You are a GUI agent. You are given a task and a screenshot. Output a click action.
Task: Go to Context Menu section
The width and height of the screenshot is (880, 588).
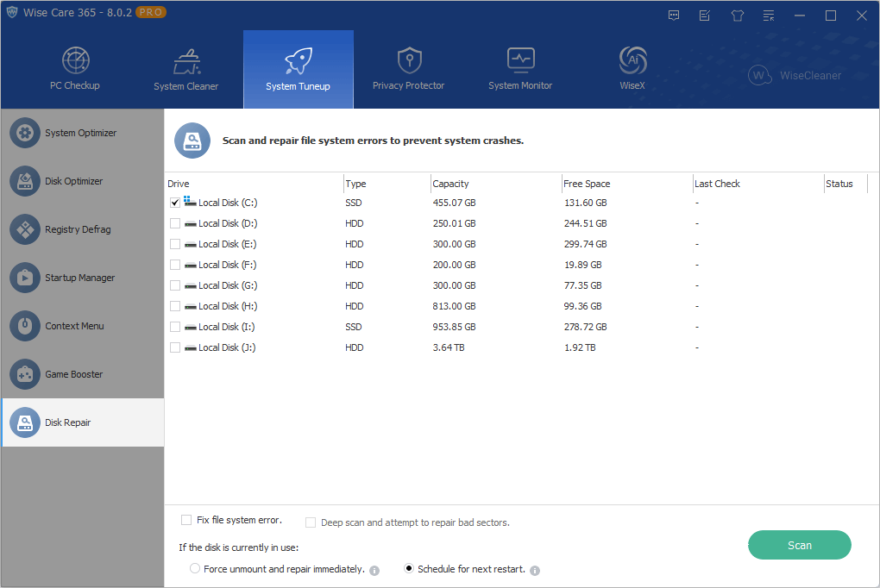point(83,326)
